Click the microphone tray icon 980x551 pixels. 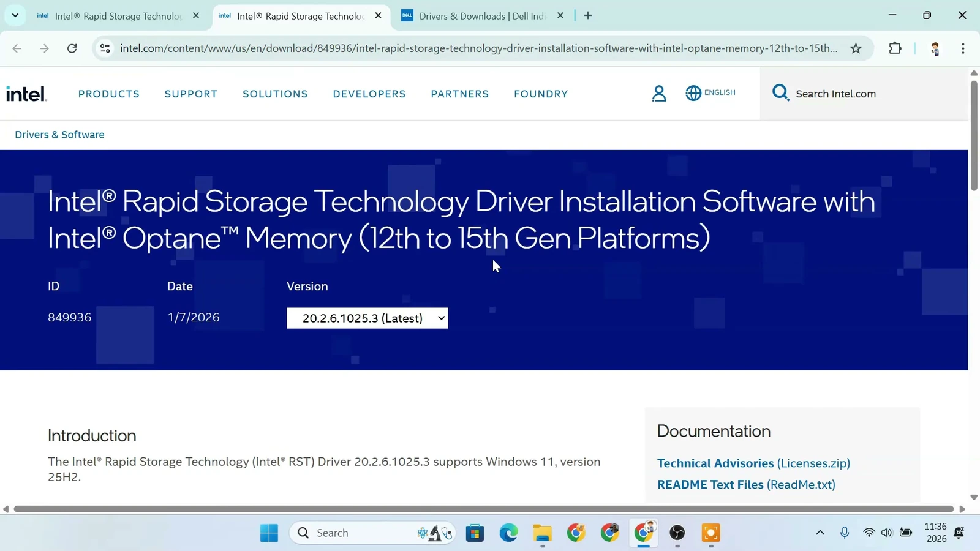click(x=845, y=533)
